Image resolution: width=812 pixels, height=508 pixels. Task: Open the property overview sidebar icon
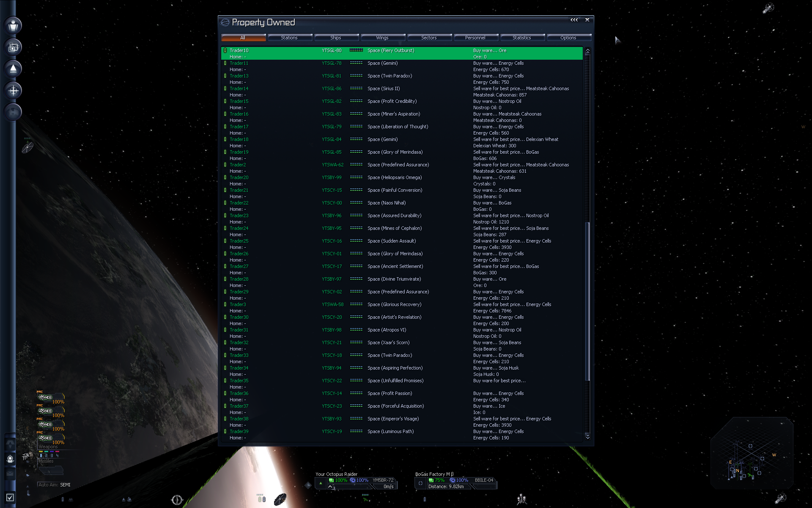[13, 47]
